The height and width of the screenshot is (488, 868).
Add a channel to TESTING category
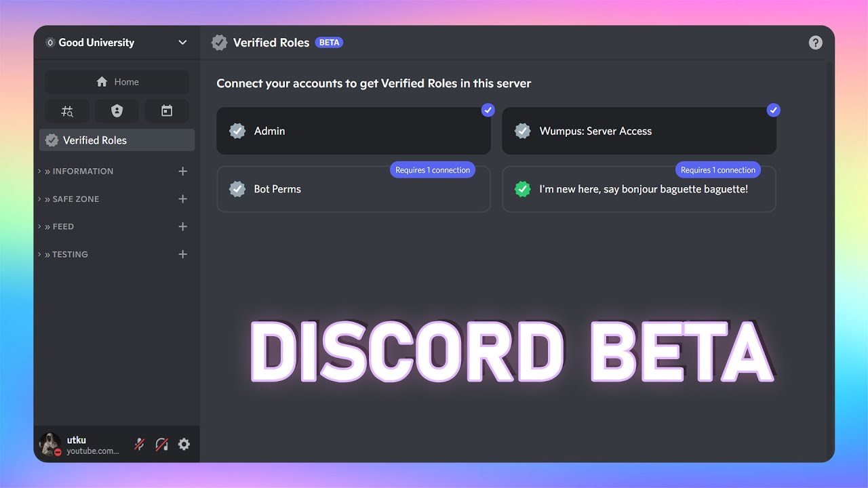click(x=182, y=255)
